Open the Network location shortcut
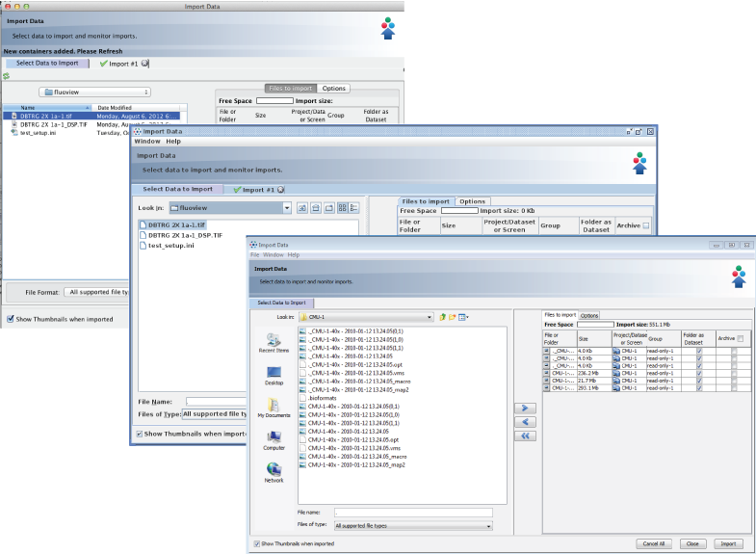Screen dimensions: 756x554 tap(274, 472)
